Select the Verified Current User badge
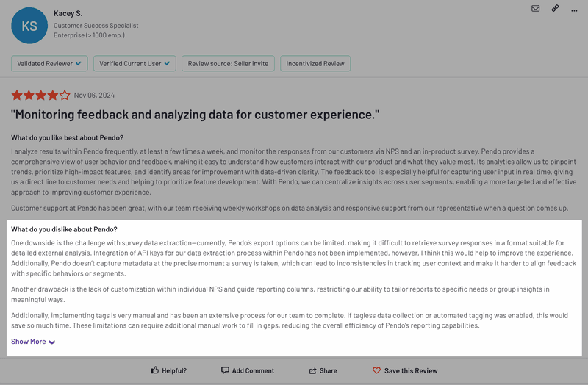This screenshot has height=385, width=588. 135,64
